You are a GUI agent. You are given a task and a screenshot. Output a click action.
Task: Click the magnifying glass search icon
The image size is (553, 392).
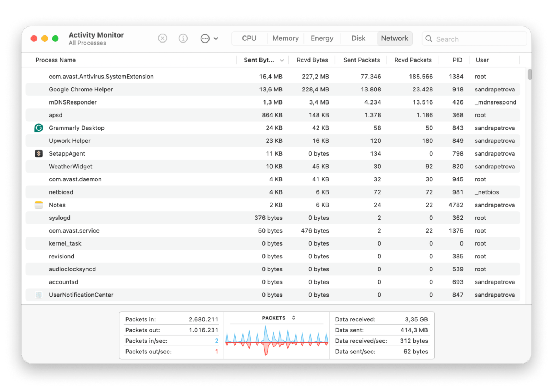pyautogui.click(x=429, y=39)
